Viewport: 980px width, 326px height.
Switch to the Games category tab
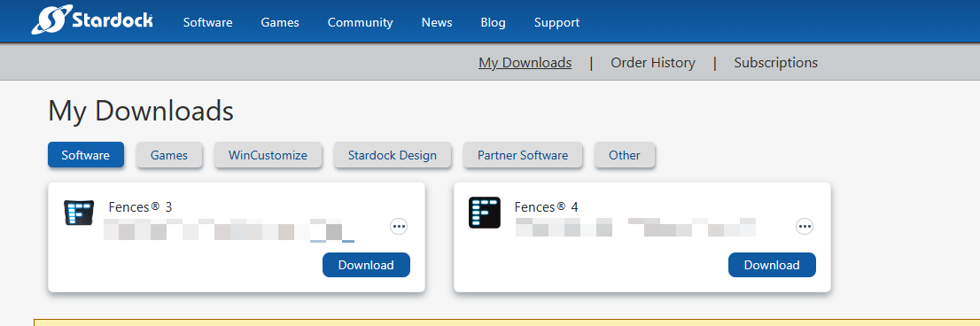169,155
